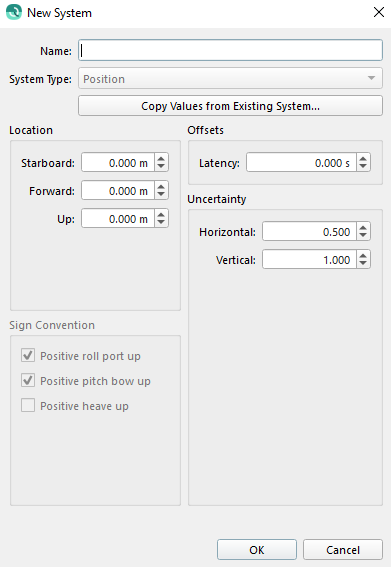The image size is (391, 567).
Task: Increase Latency using the up arrow
Action: pos(363,158)
